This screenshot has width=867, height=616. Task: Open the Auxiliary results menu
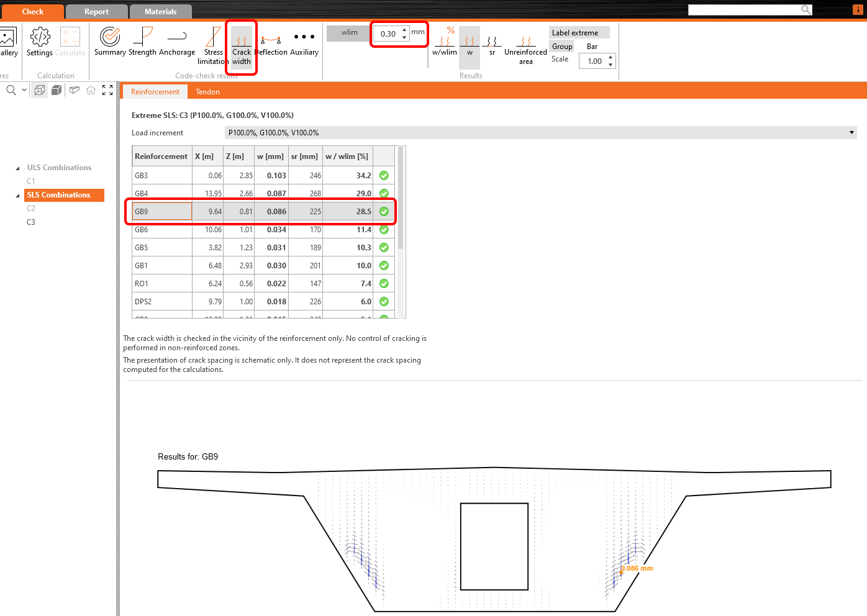point(304,42)
